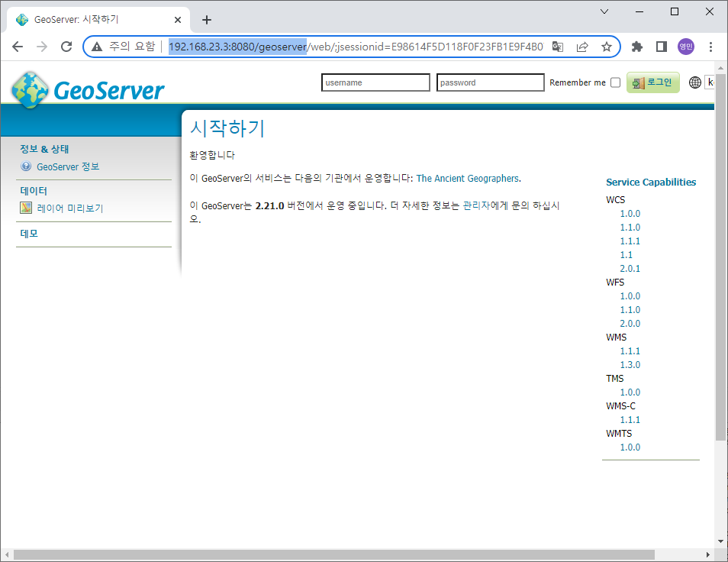The image size is (728, 562).
Task: Toggle the browser side panel
Action: point(662,47)
